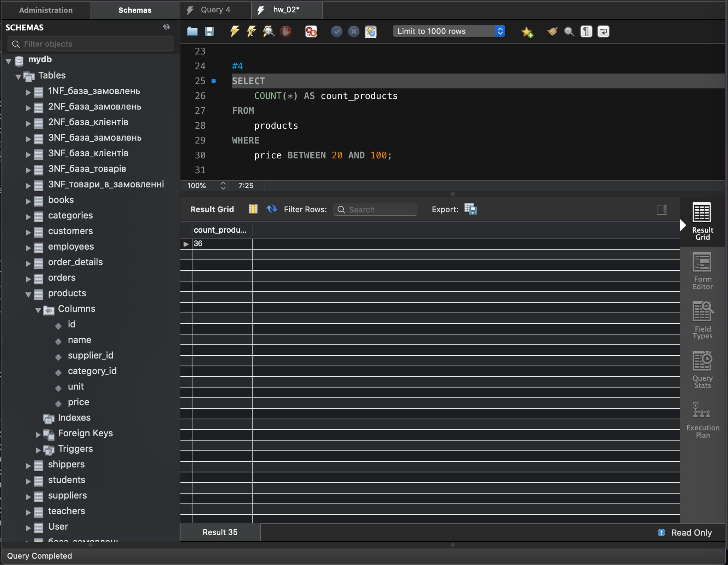Beautify query with broom icon
728x565 pixels.
point(552,31)
